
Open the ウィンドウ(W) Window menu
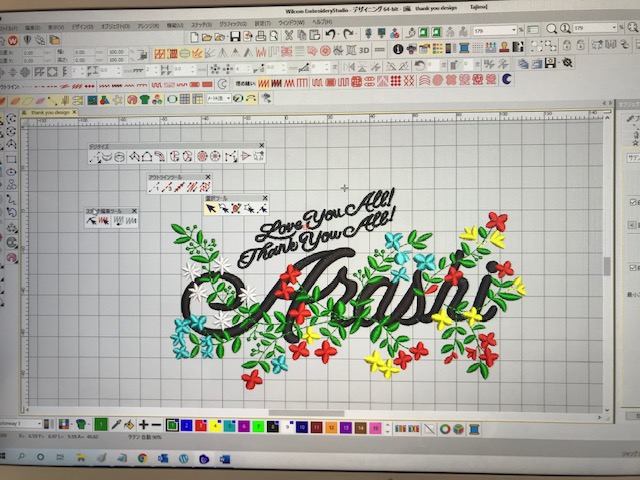(291, 23)
